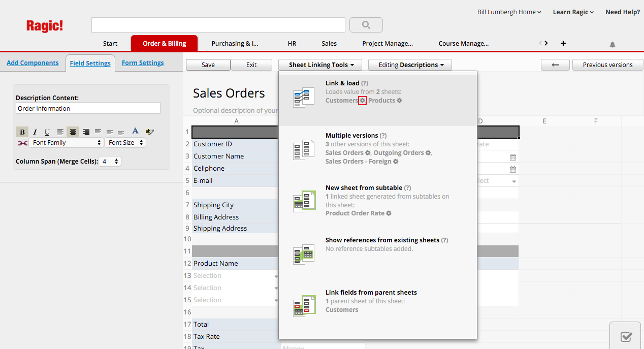644x349 pixels.
Task: Click the Exit button
Action: [251, 65]
